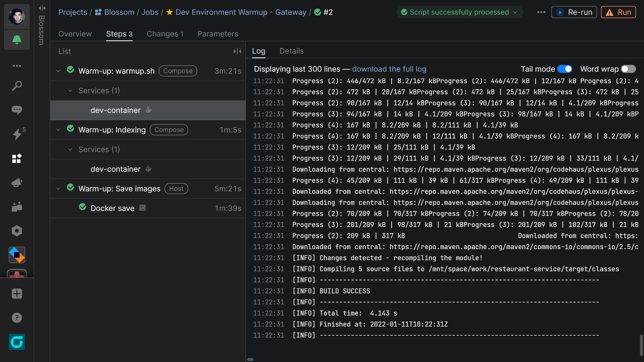Click the terminal icon next to Docker save
Viewport: 644px width, 362px height.
click(143, 208)
